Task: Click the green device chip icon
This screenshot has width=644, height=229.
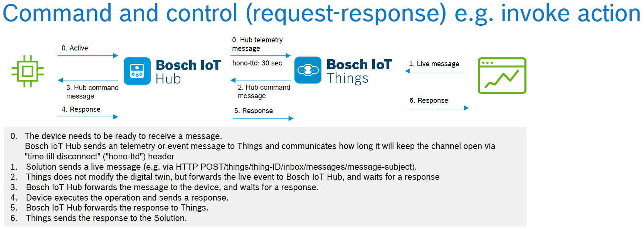Action: click(27, 71)
